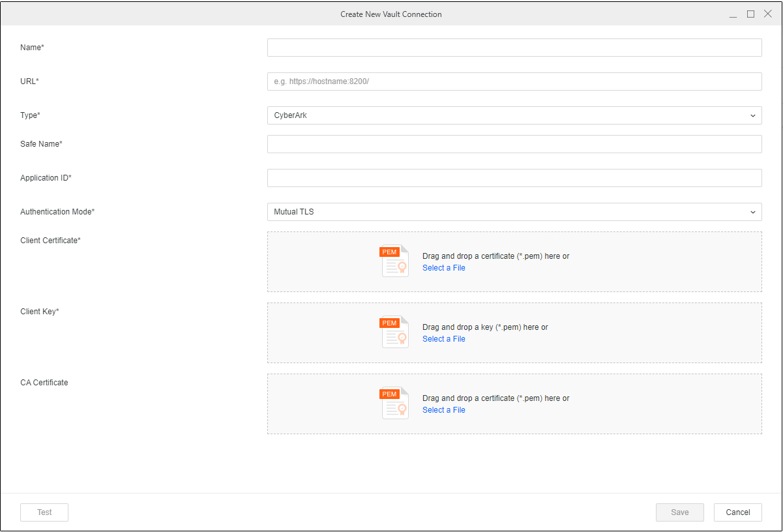Click the Save button
783x532 pixels.
coord(679,512)
